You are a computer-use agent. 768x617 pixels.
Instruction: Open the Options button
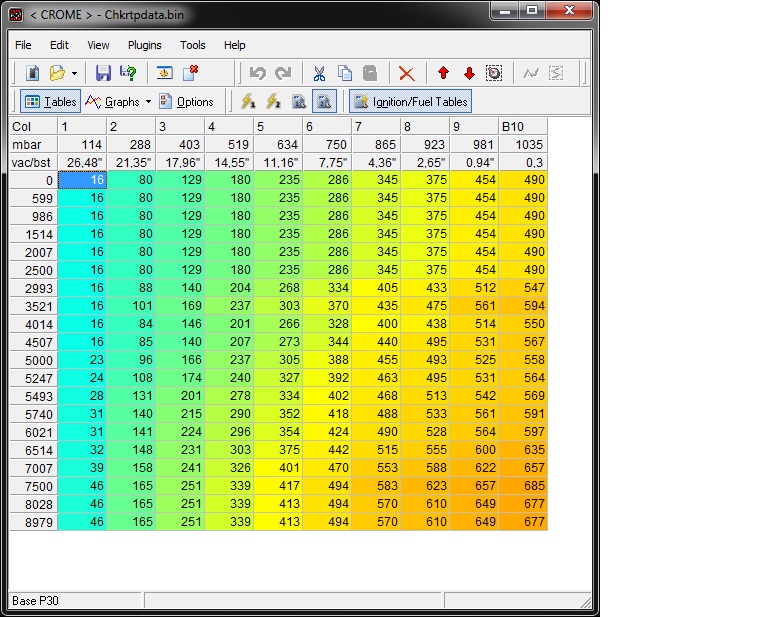187,101
